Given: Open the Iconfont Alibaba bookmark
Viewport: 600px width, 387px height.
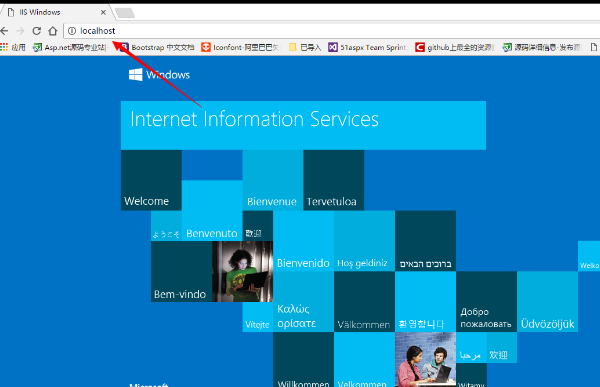Looking at the screenshot, I should (x=241, y=47).
